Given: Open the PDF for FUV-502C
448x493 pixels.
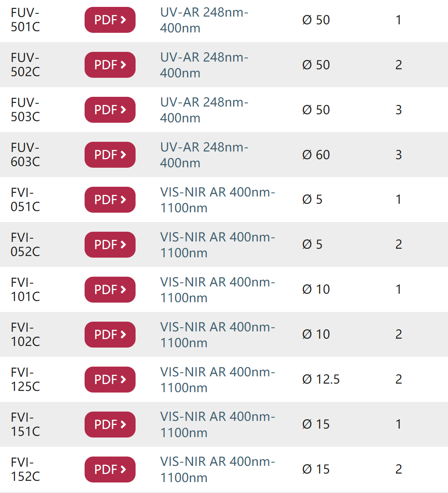Looking at the screenshot, I should (x=110, y=65).
